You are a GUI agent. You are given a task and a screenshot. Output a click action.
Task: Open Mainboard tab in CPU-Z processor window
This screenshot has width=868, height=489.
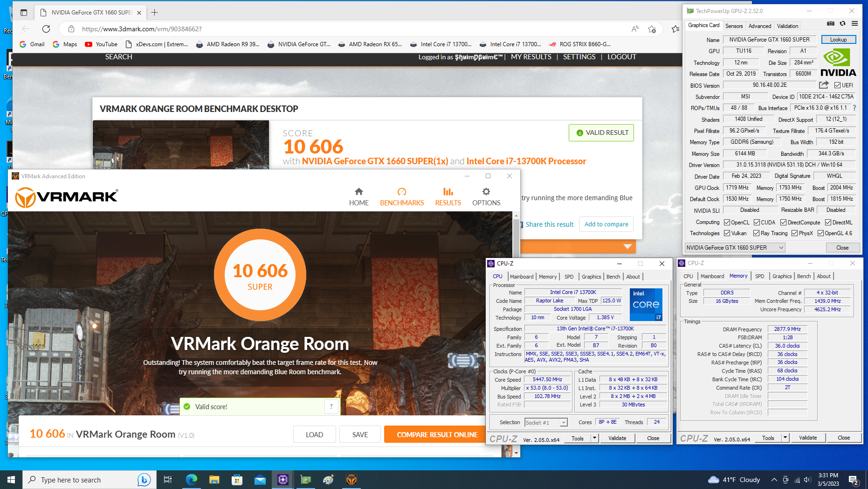point(522,277)
